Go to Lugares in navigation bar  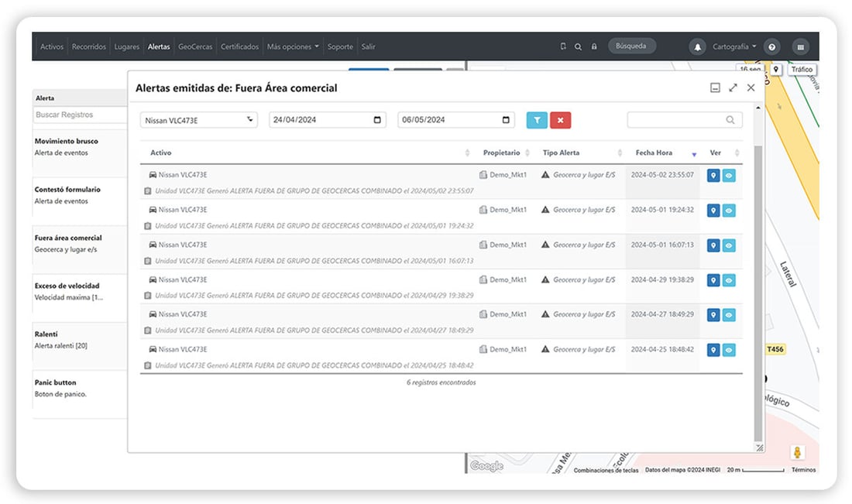tap(126, 46)
